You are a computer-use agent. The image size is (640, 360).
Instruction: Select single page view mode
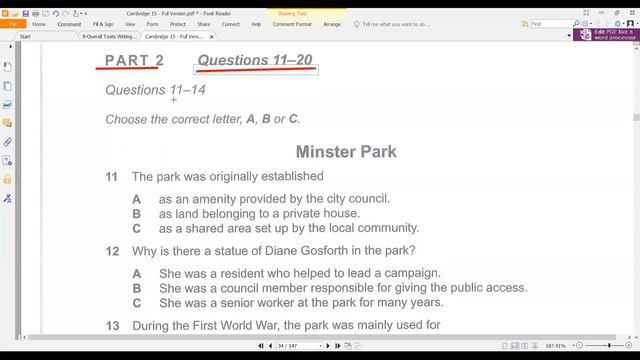(x=505, y=346)
